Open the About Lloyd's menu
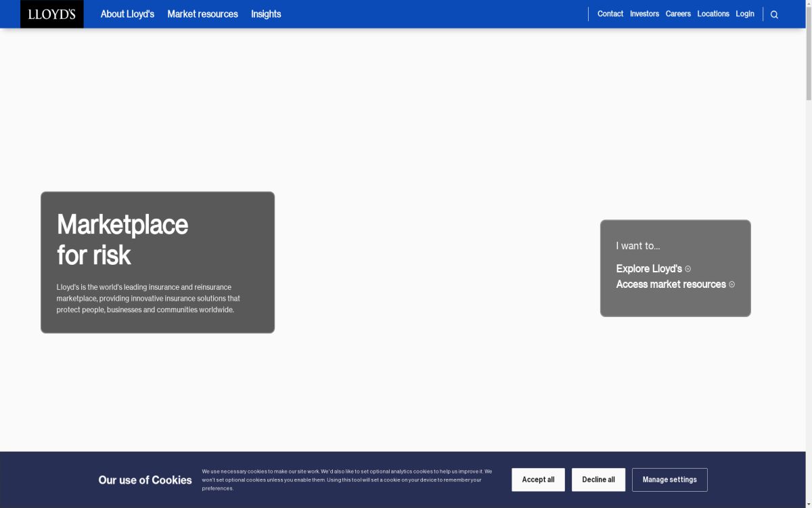812x508 pixels. click(x=127, y=14)
